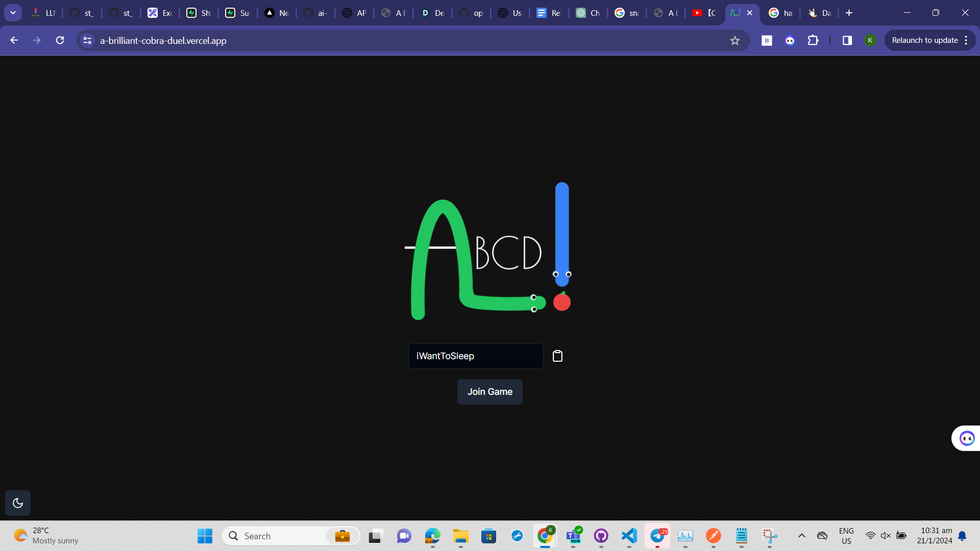Switch to the YouTube tab
This screenshot has height=551, width=980.
[704, 13]
